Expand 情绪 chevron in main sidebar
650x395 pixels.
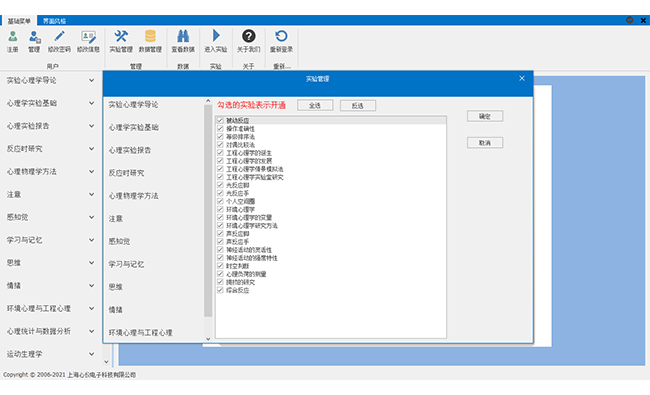tap(92, 286)
